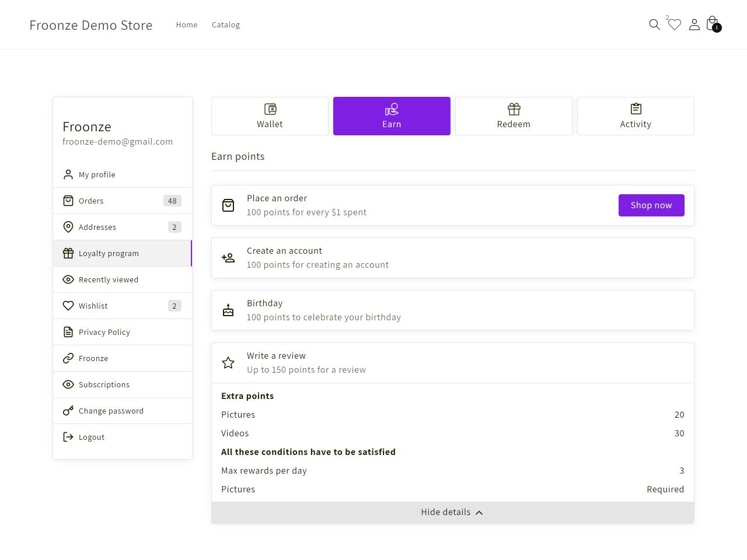The height and width of the screenshot is (560, 747).
Task: Click the Birthday earning card
Action: 453,310
